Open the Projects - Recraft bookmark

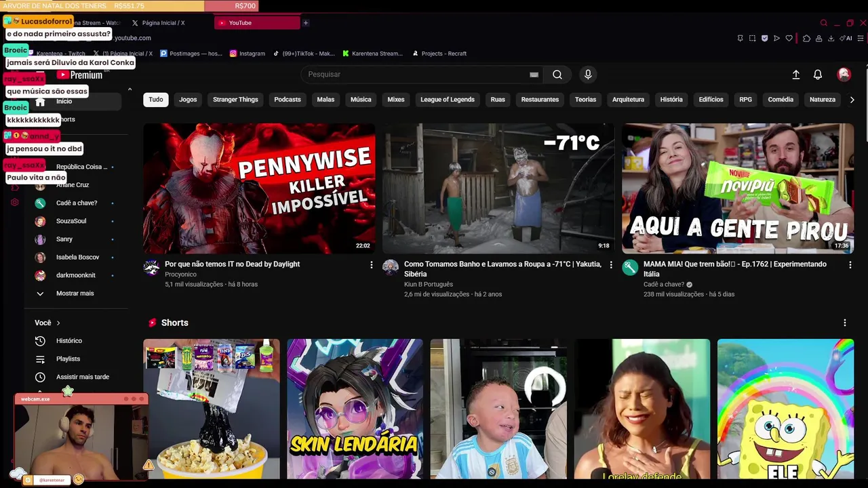point(439,54)
